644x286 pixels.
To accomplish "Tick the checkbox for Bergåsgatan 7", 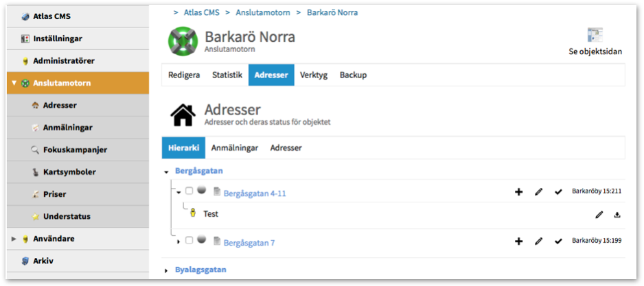I will point(189,241).
